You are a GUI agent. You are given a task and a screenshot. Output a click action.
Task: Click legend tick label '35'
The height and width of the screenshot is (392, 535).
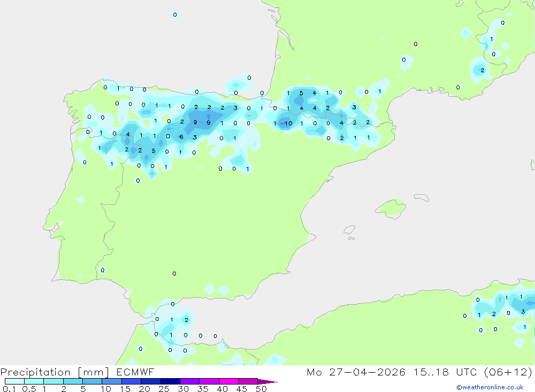203,389
